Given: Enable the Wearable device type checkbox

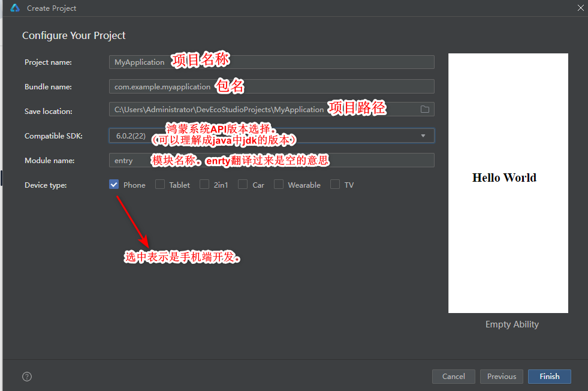Looking at the screenshot, I should [x=279, y=185].
